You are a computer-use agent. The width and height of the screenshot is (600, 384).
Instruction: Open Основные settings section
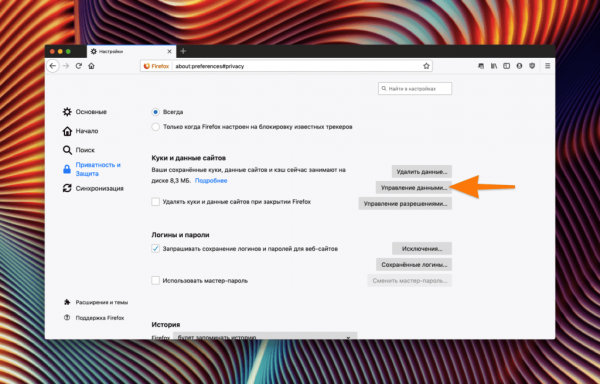click(85, 112)
